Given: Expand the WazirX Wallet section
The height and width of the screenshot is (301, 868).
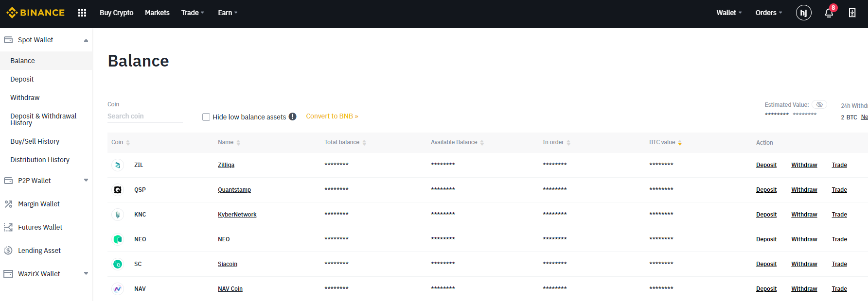Looking at the screenshot, I should [86, 273].
